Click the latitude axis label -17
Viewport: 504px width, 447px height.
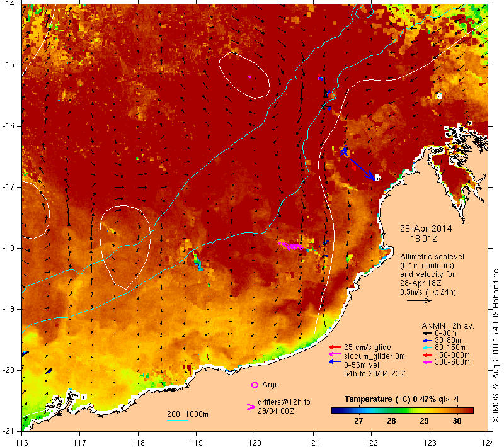coord(8,187)
